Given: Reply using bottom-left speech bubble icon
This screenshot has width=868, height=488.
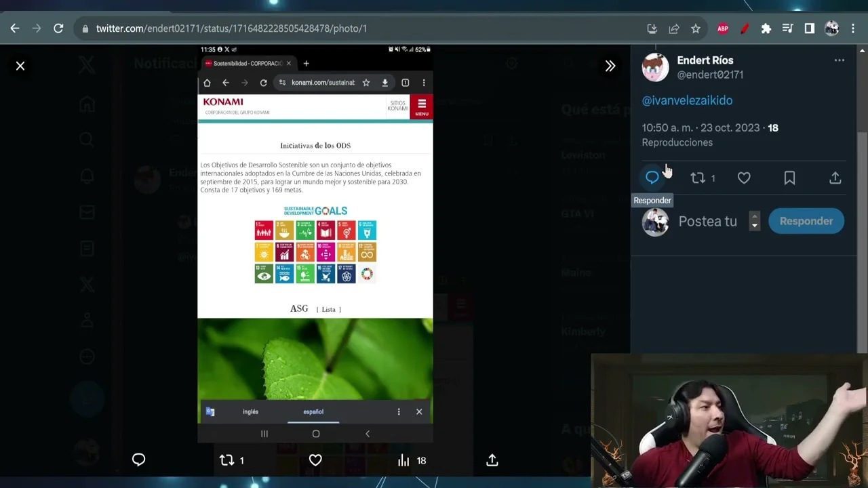Looking at the screenshot, I should pyautogui.click(x=138, y=460).
